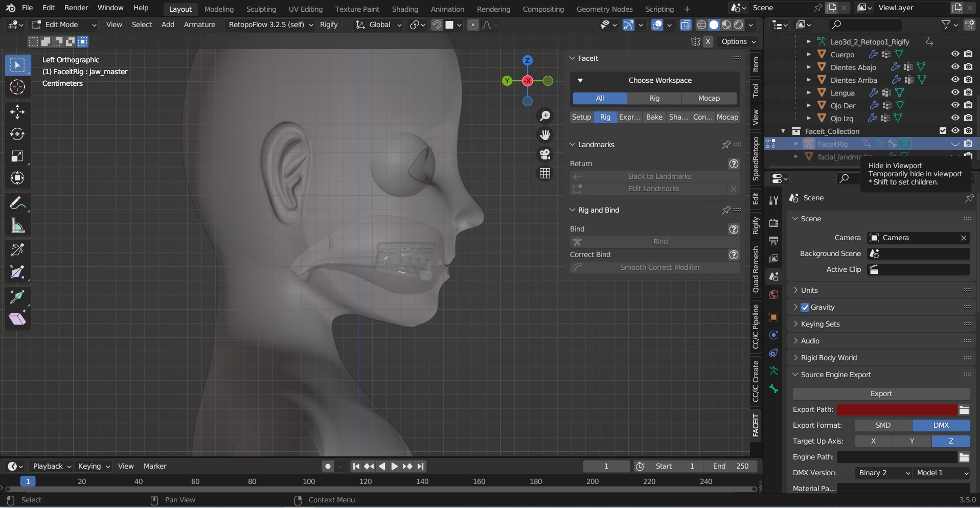Select the SMD export format

tap(883, 425)
